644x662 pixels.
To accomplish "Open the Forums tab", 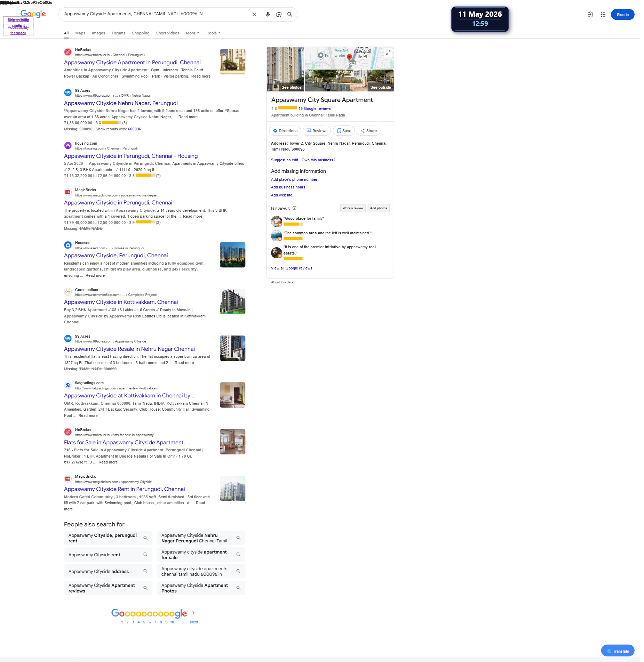I will pos(118,33).
